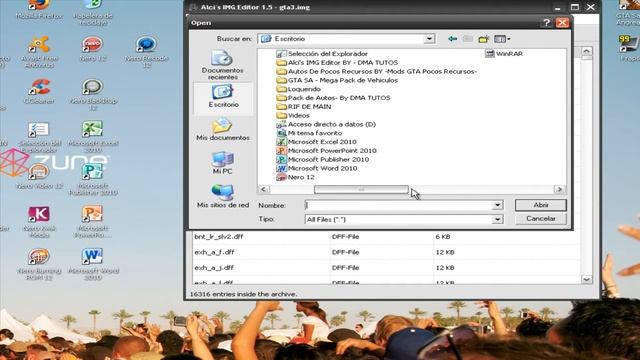Click the dialog help question mark button

[547, 23]
